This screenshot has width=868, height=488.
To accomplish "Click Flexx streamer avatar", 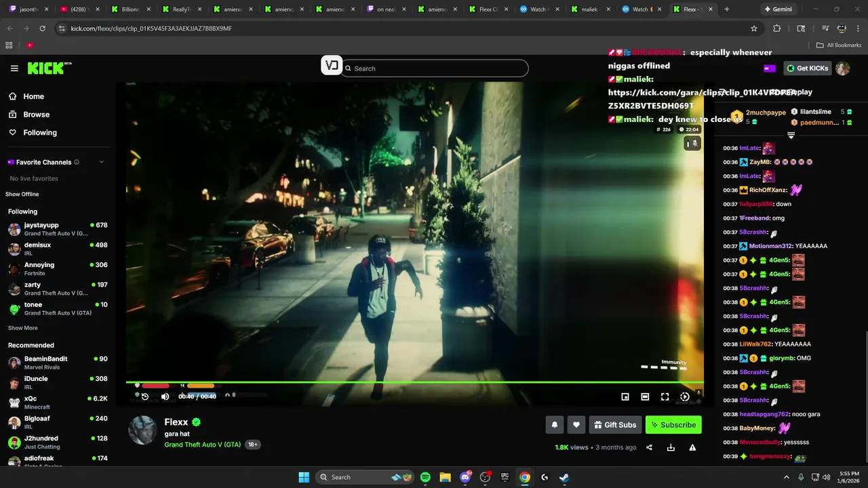I will [142, 430].
